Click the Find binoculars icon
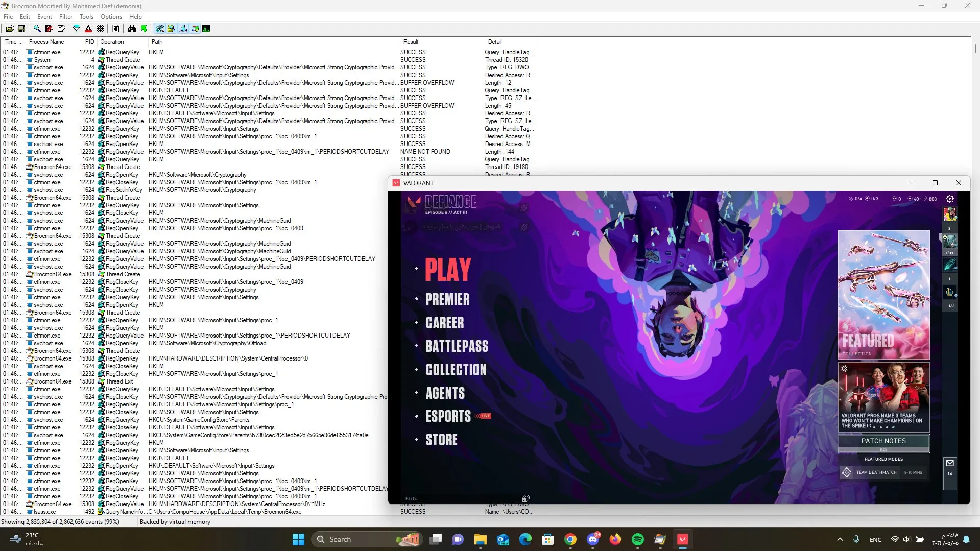980x551 pixels. [132, 29]
